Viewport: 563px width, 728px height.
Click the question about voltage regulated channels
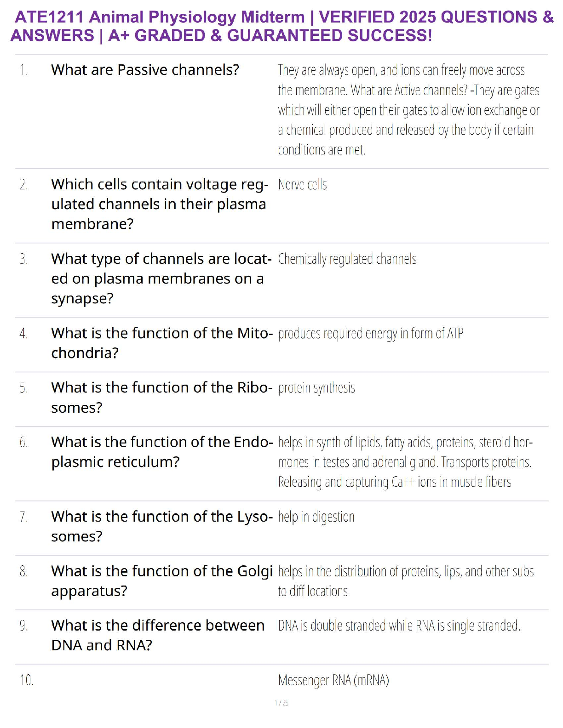point(159,204)
